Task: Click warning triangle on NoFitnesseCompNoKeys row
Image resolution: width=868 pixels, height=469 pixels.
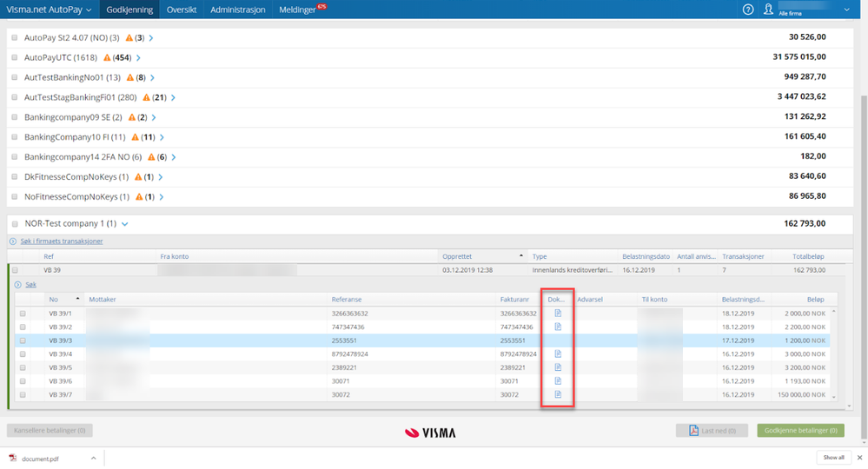Action: 139,197
